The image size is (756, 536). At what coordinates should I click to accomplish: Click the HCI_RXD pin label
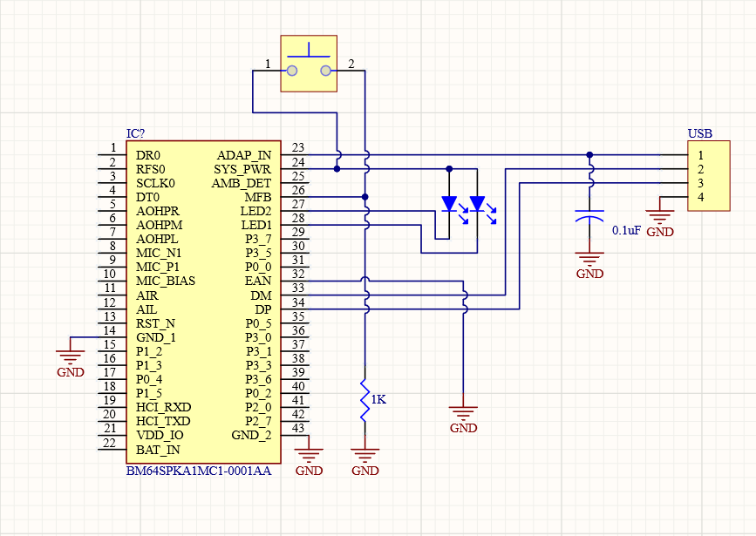[x=163, y=407]
